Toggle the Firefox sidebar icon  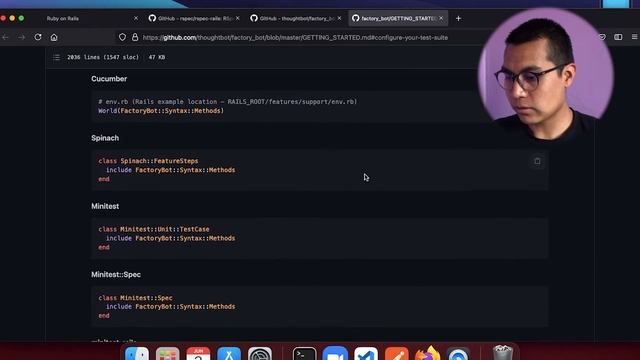pos(618,37)
